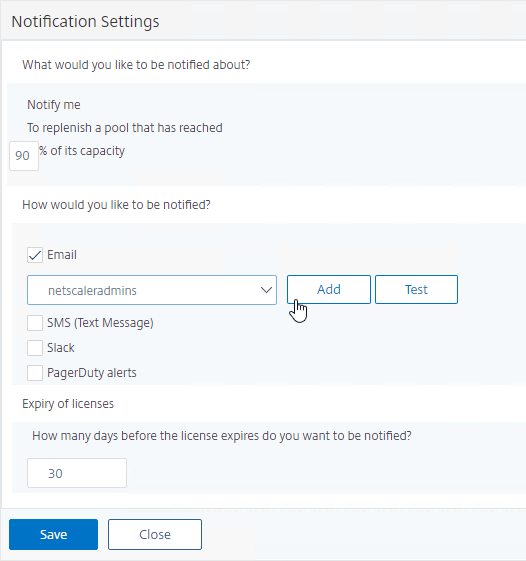The width and height of the screenshot is (526, 561).
Task: Select the license expiry days field
Action: click(x=77, y=473)
